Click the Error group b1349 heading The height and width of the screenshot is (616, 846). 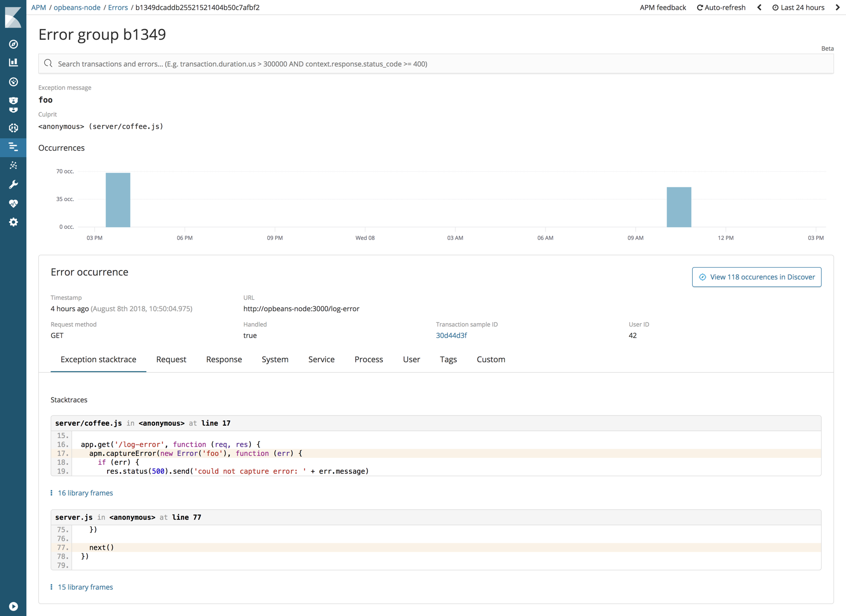click(x=102, y=34)
